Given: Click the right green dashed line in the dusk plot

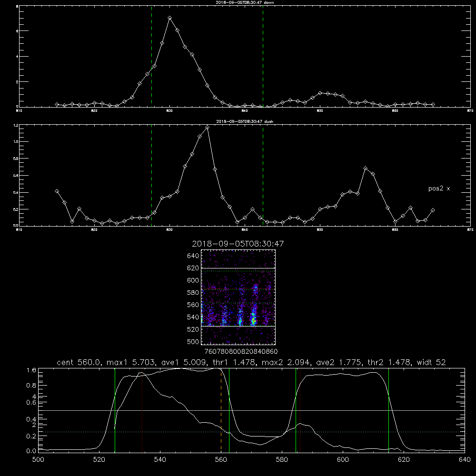Looking at the screenshot, I should pyautogui.click(x=263, y=175).
